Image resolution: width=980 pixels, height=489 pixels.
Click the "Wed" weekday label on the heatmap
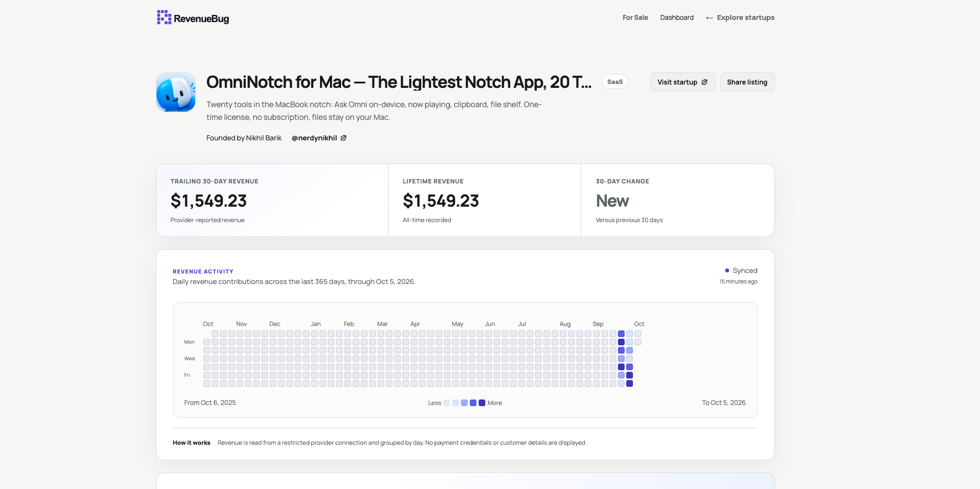(189, 359)
